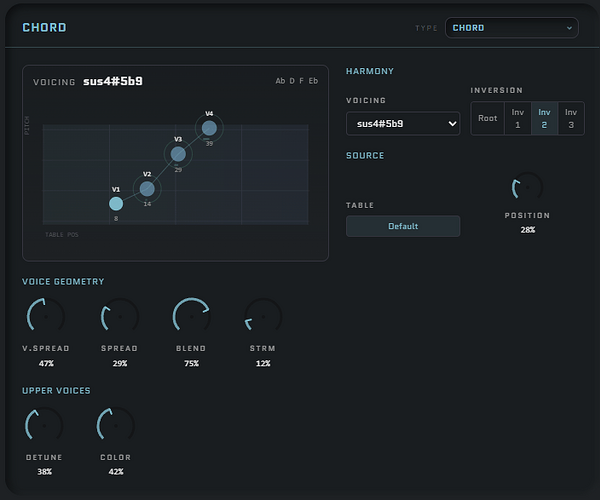Screen dimensions: 600x500
Task: Click the COLOR value 42%
Action: click(116, 472)
